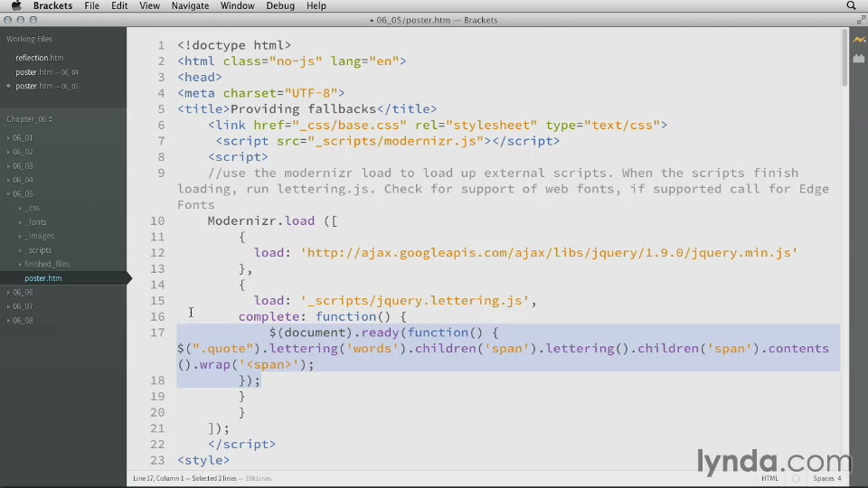
Task: Switch to poster.htm — 06_04 working file
Action: [x=47, y=72]
